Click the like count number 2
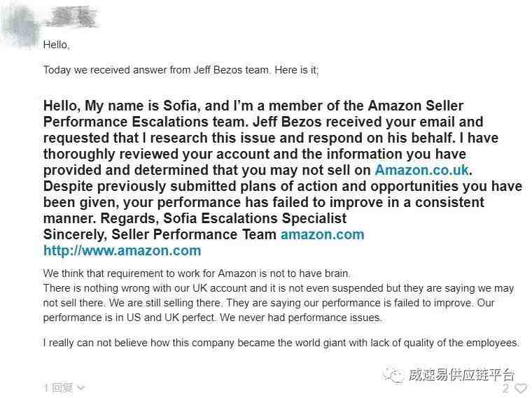The height and width of the screenshot is (398, 532). pos(506,388)
